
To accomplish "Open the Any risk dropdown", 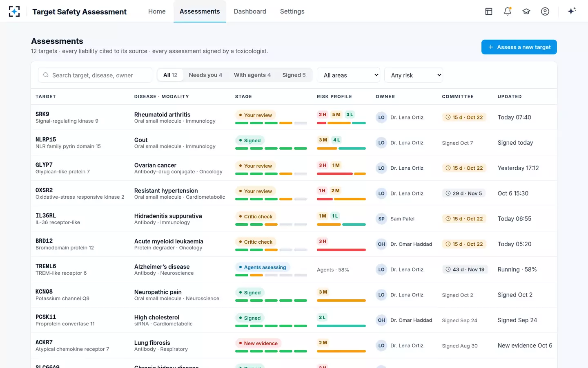I will [414, 75].
